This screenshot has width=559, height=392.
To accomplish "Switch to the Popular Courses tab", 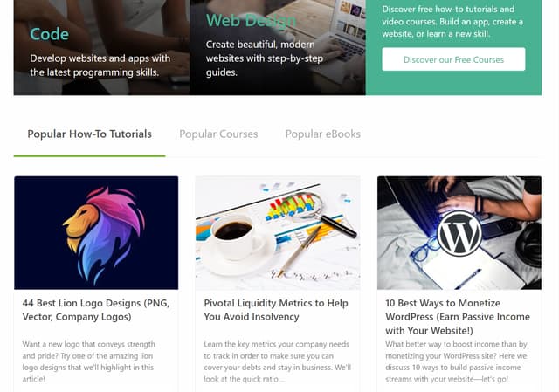I will click(218, 134).
